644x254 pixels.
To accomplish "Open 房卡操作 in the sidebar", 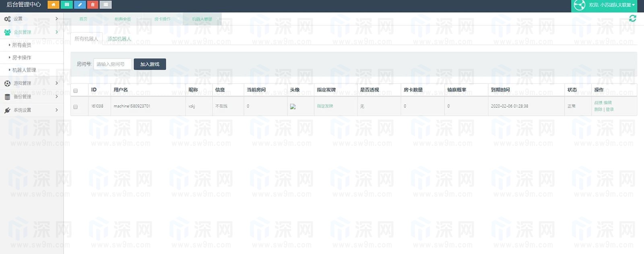I will [22, 58].
